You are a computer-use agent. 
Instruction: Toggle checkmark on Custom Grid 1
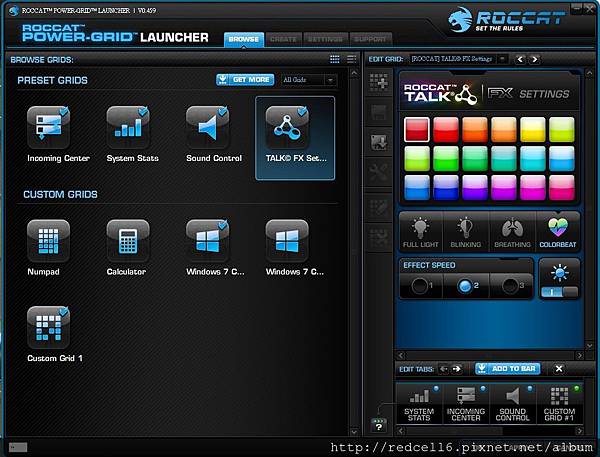click(64, 312)
